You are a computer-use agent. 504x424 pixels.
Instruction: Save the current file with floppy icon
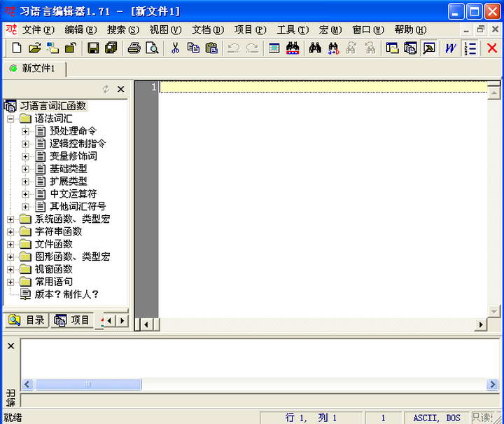click(93, 48)
